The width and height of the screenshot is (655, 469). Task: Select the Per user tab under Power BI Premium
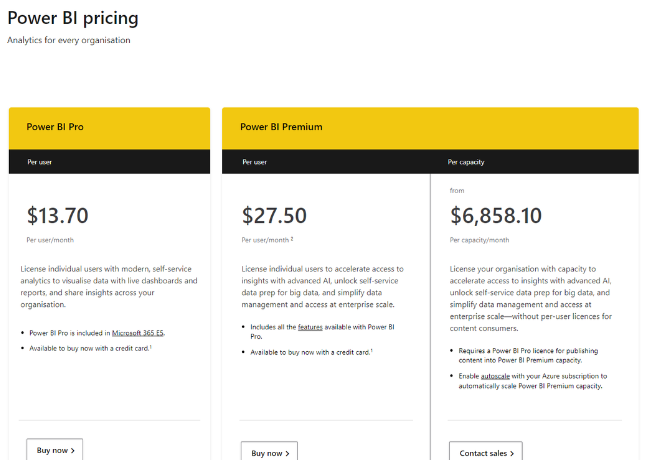(x=254, y=161)
